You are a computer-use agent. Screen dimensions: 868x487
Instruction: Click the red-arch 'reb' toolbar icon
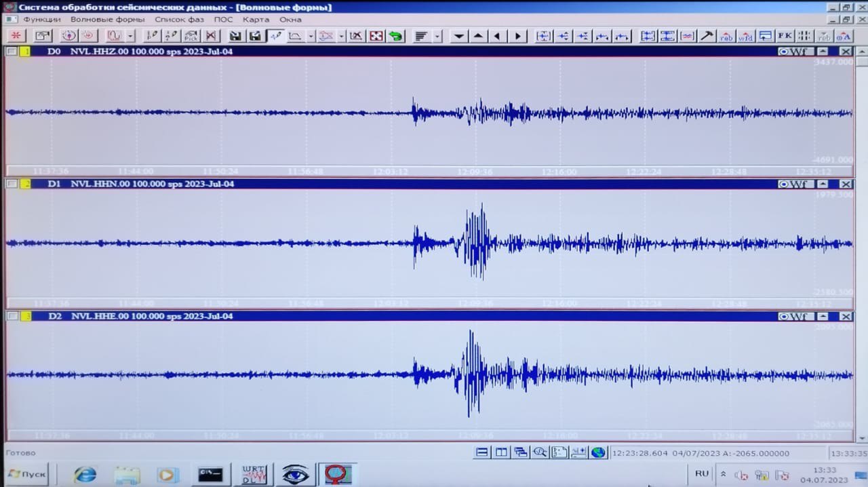pyautogui.click(x=726, y=36)
